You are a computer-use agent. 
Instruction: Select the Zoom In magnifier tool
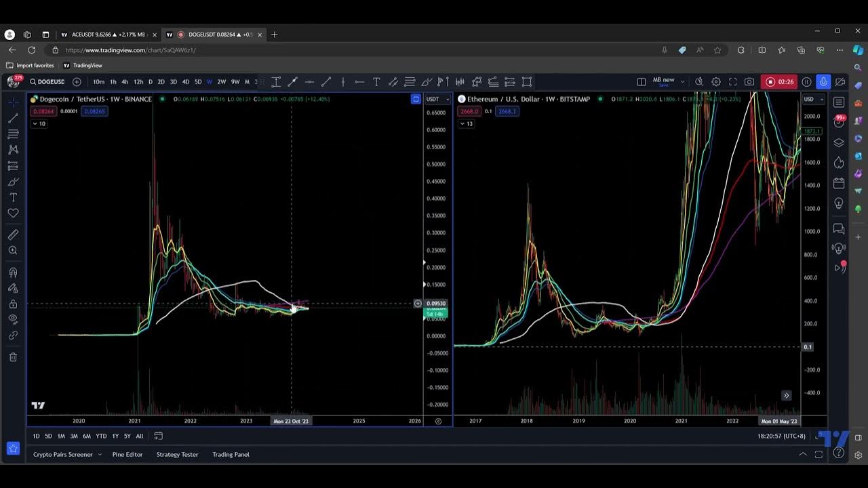[x=13, y=251]
